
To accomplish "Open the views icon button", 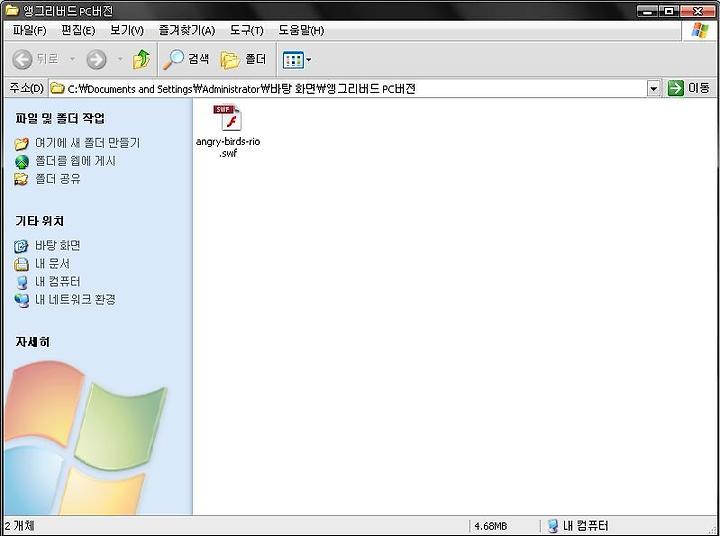I will (x=293, y=60).
